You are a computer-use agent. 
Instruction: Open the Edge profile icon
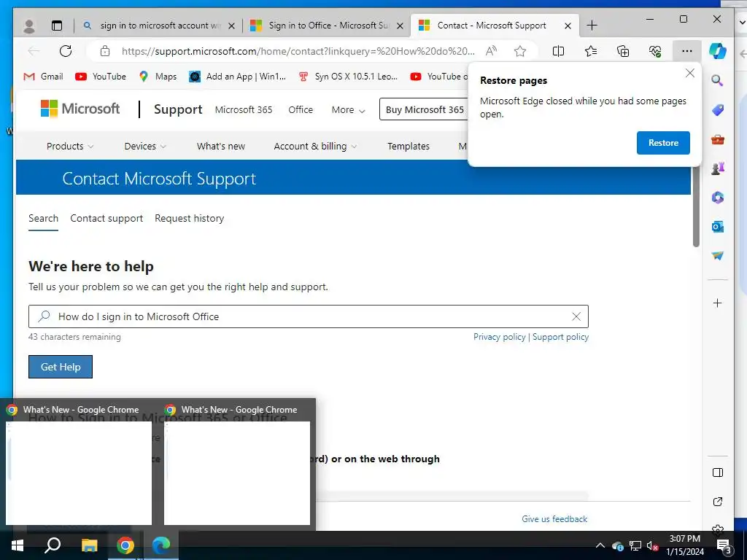pos(29,26)
